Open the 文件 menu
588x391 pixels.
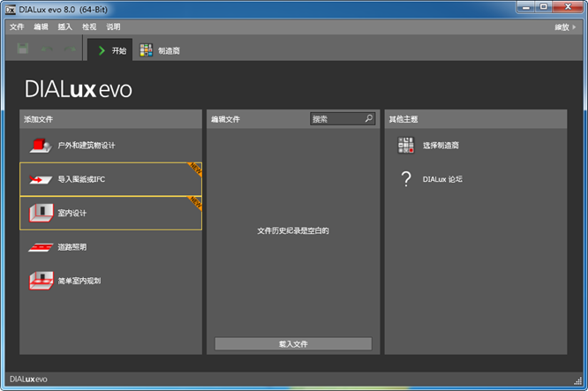[x=17, y=27]
